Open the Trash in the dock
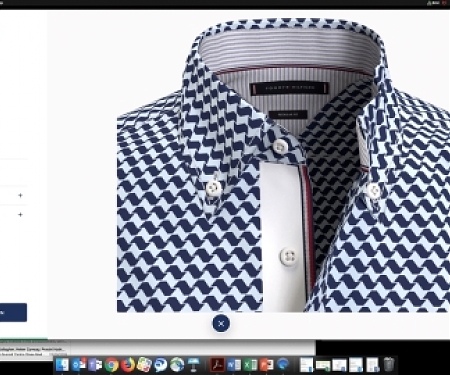This screenshot has width=450, height=375. click(389, 365)
